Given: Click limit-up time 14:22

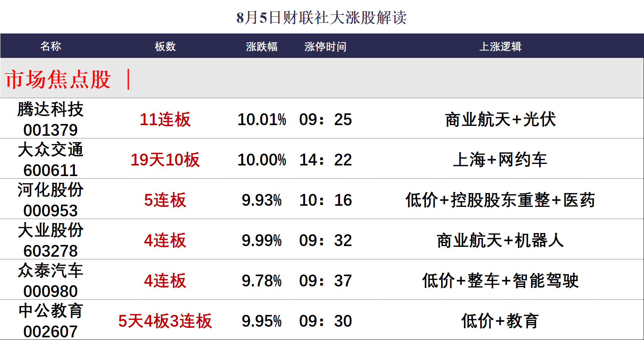Looking at the screenshot, I should coord(326,160).
